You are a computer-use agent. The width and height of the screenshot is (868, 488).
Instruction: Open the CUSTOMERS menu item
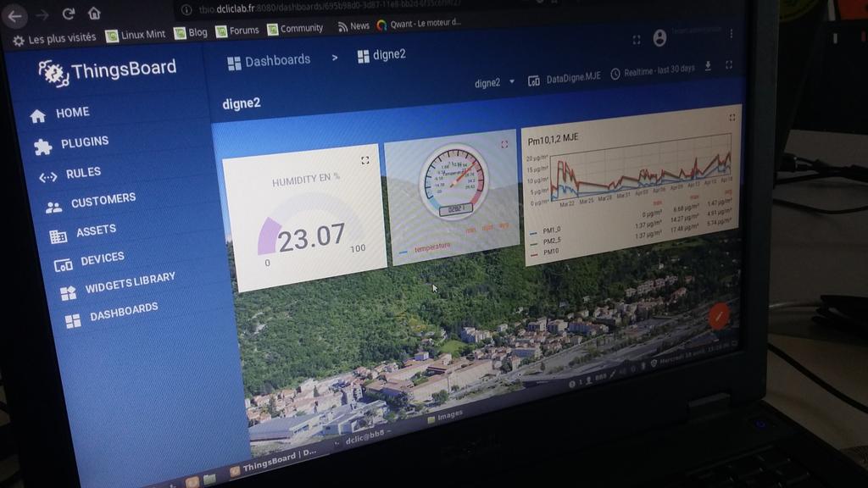90,202
